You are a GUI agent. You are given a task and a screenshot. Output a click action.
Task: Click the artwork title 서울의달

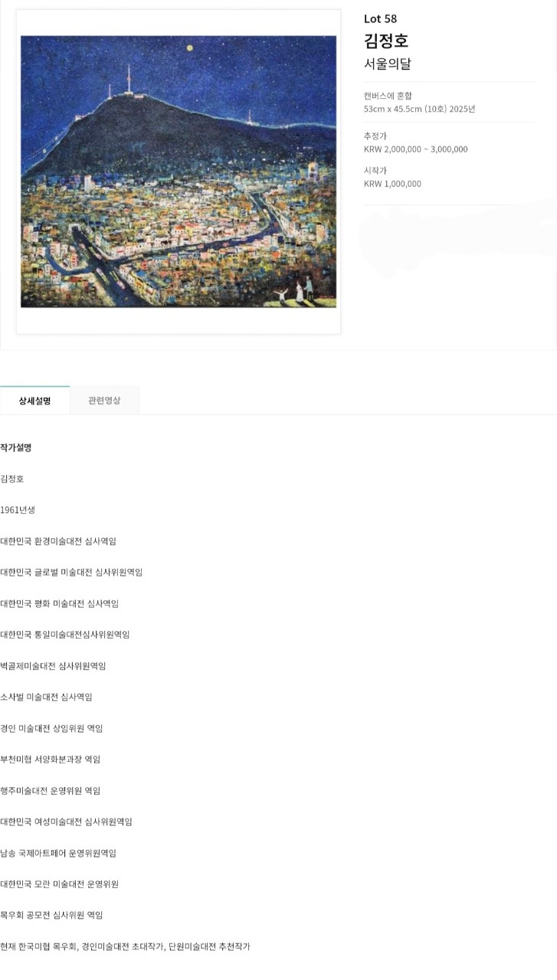click(x=387, y=64)
